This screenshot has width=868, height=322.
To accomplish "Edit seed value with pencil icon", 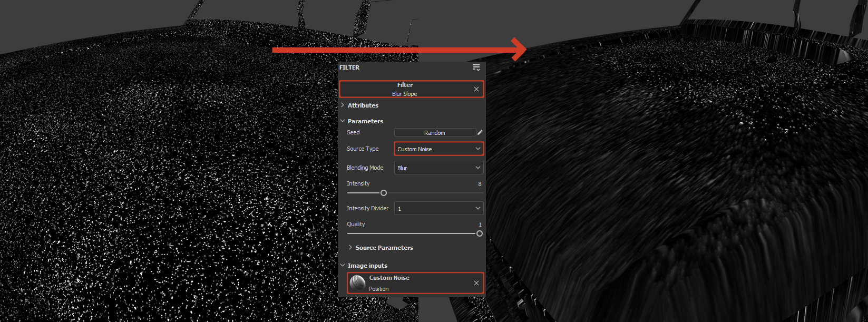I will [x=480, y=133].
